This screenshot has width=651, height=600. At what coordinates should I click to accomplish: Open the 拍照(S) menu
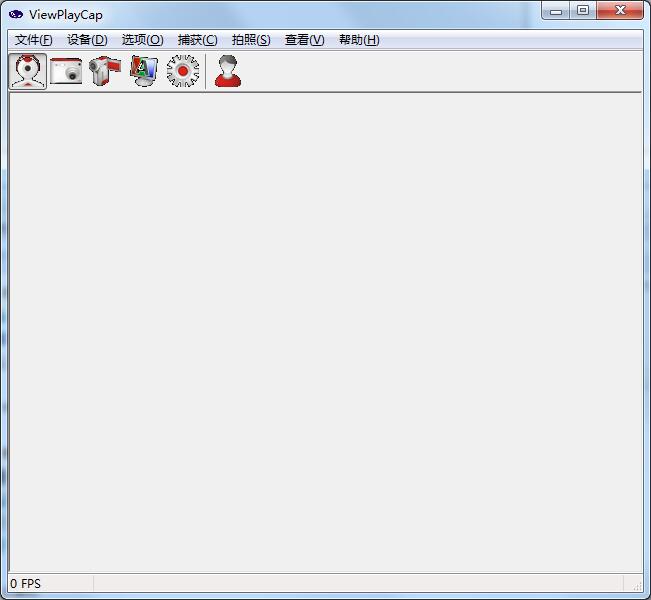click(x=251, y=40)
